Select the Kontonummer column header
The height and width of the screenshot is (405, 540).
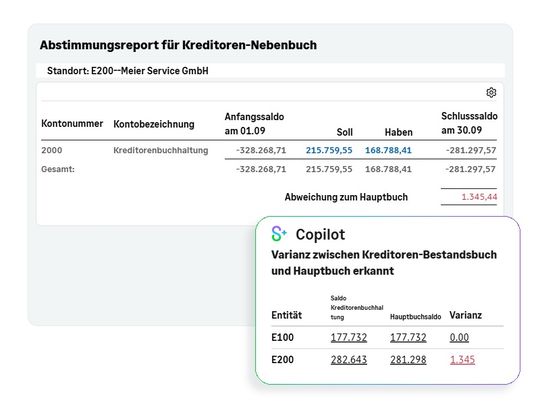click(x=72, y=124)
